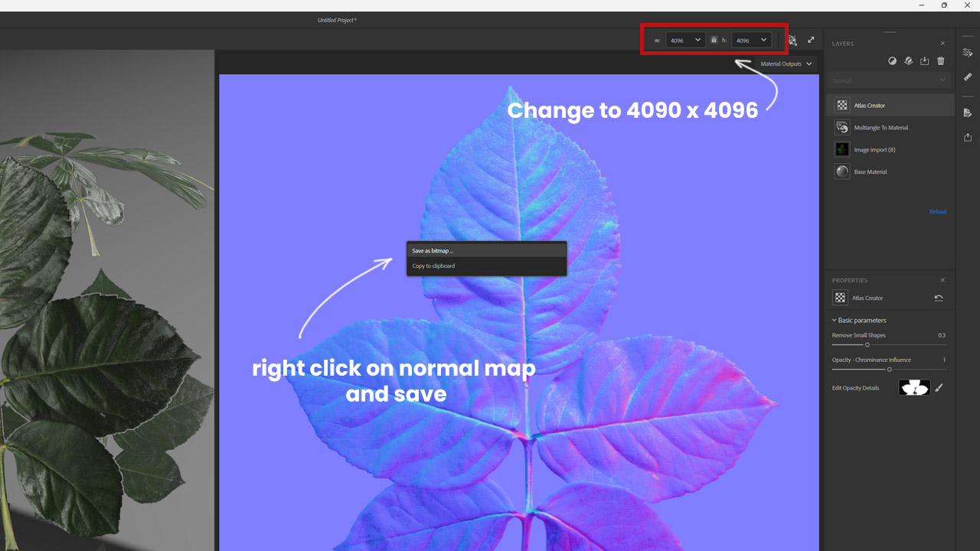Click the fullscreen expand arrows icon
The image size is (980, 551).
[x=811, y=40]
